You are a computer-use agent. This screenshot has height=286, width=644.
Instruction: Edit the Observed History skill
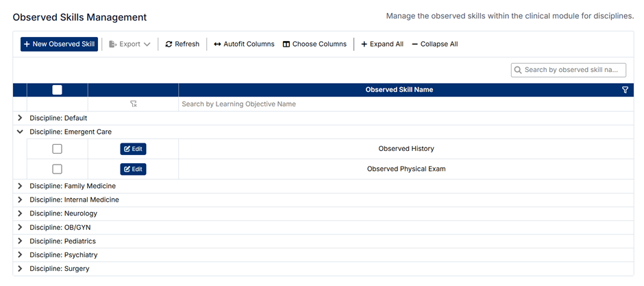click(133, 149)
